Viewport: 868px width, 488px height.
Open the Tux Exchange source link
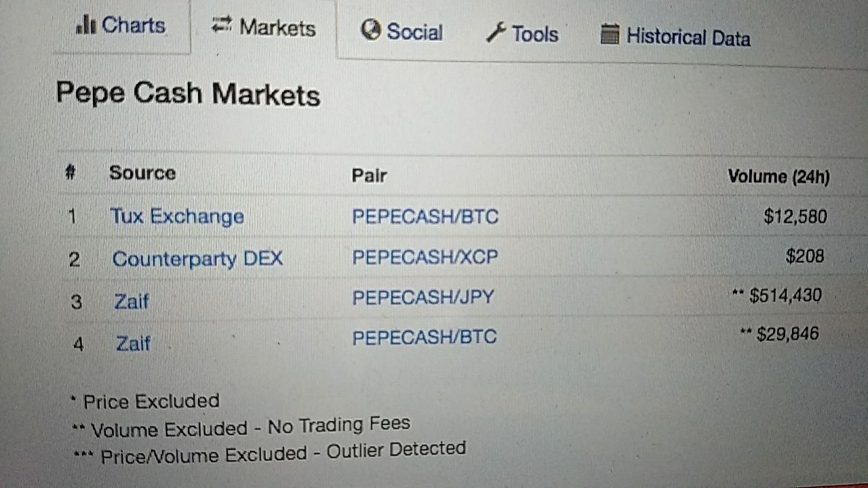[177, 217]
